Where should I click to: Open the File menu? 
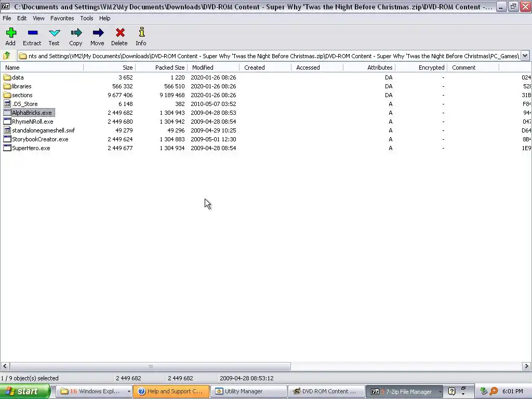coord(7,18)
